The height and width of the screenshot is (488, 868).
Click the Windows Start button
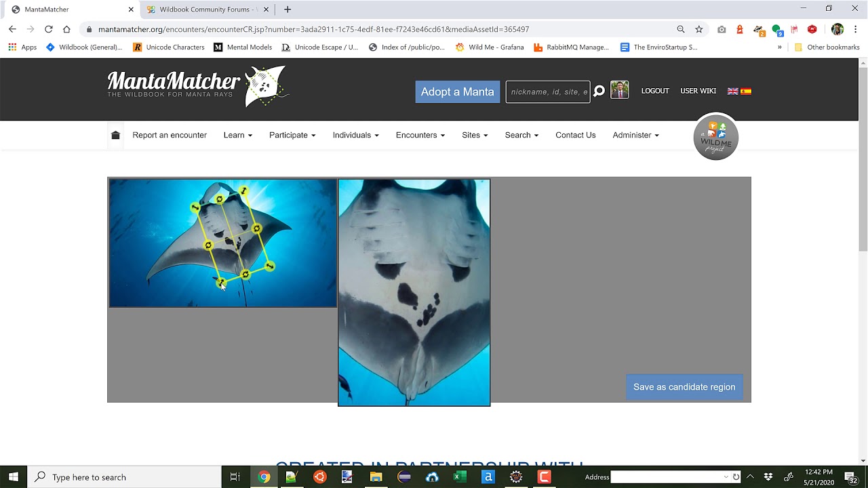click(x=14, y=477)
